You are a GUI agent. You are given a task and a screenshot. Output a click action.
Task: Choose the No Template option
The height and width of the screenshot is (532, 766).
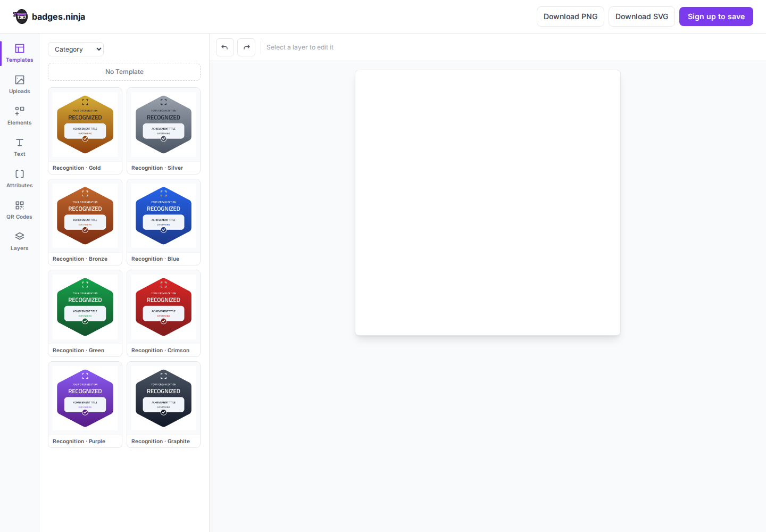pyautogui.click(x=124, y=72)
